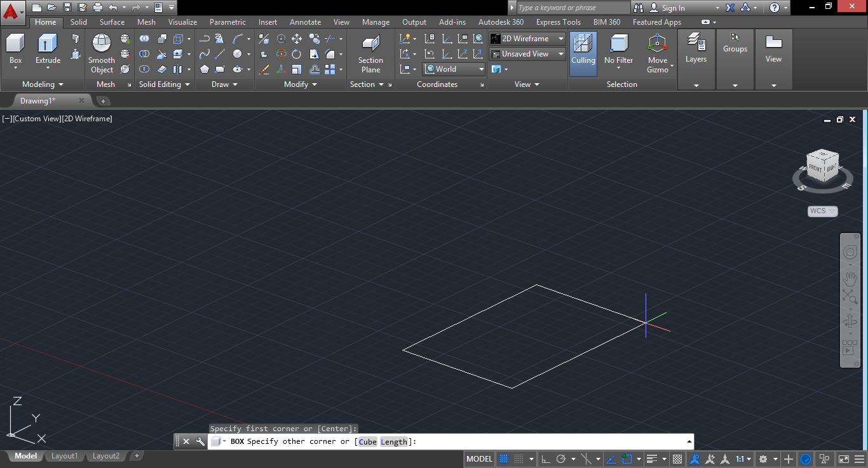Select the Box modeling tool

coord(15,44)
